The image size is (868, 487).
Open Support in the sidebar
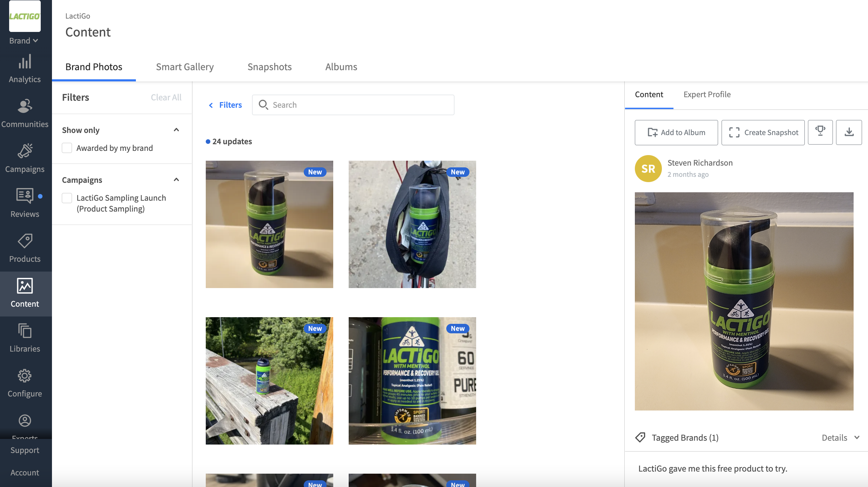pyautogui.click(x=25, y=450)
